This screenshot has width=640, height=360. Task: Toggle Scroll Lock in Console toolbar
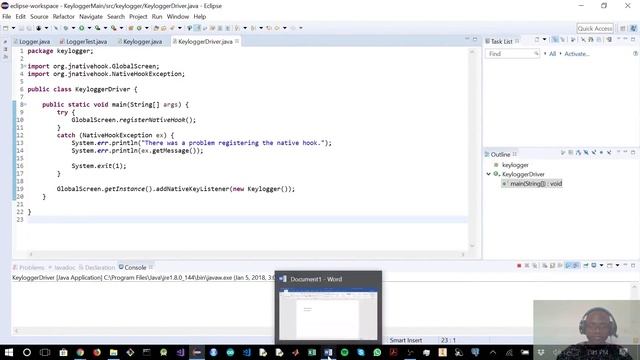pyautogui.click(x=553, y=266)
